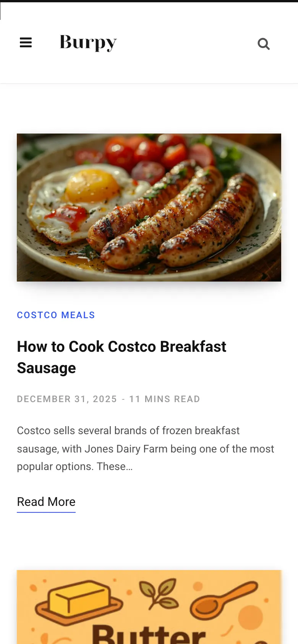Viewport: 298px width, 644px height.
Task: Click the orange circle in butter banner
Action: [x=251, y=617]
